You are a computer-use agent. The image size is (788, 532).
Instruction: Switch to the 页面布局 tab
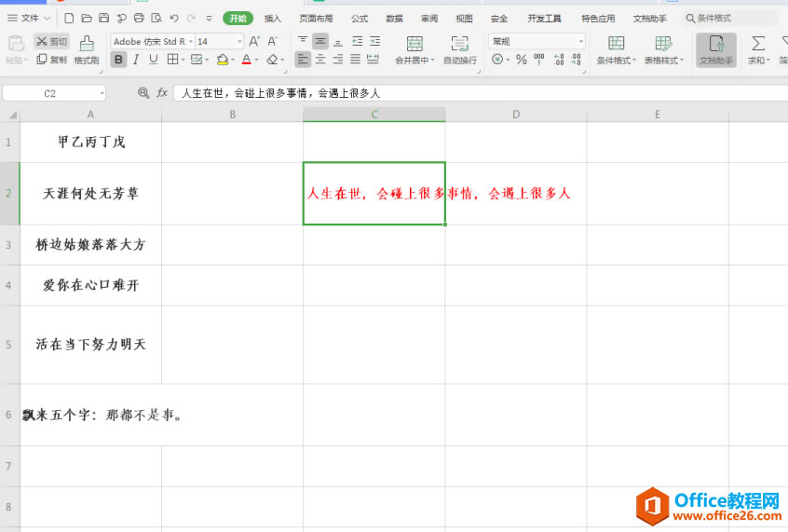click(316, 19)
